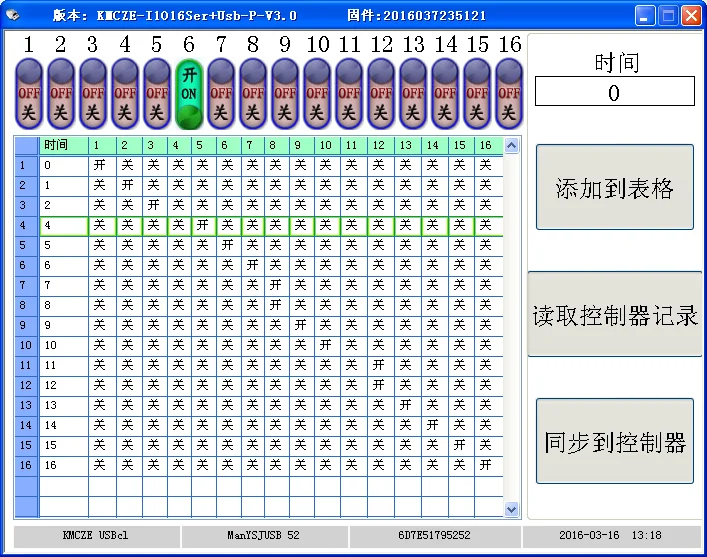Image resolution: width=707 pixels, height=557 pixels.
Task: Toggle relay switch 12 on
Action: [x=381, y=94]
